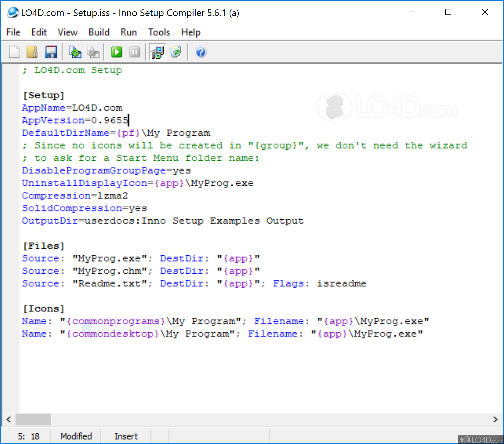Viewport: 504px width, 444px height.
Task: Click the Source "MyProg.exe" line
Action: (141, 259)
